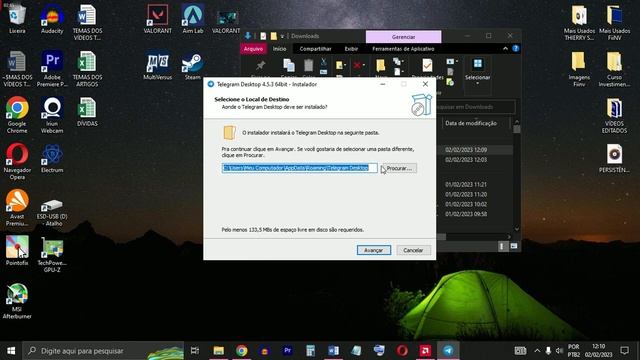Open the notification center icon
This screenshot has width=640, height=360.
click(x=624, y=351)
